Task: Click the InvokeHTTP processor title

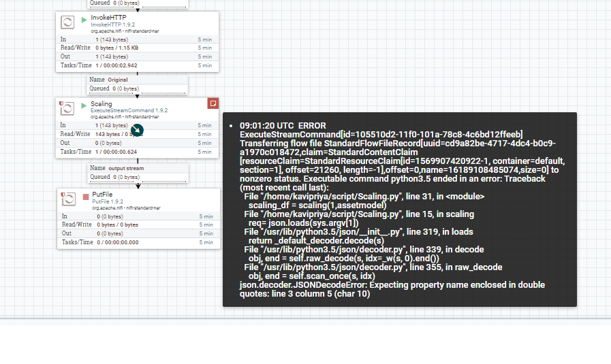Action: pyautogui.click(x=108, y=18)
